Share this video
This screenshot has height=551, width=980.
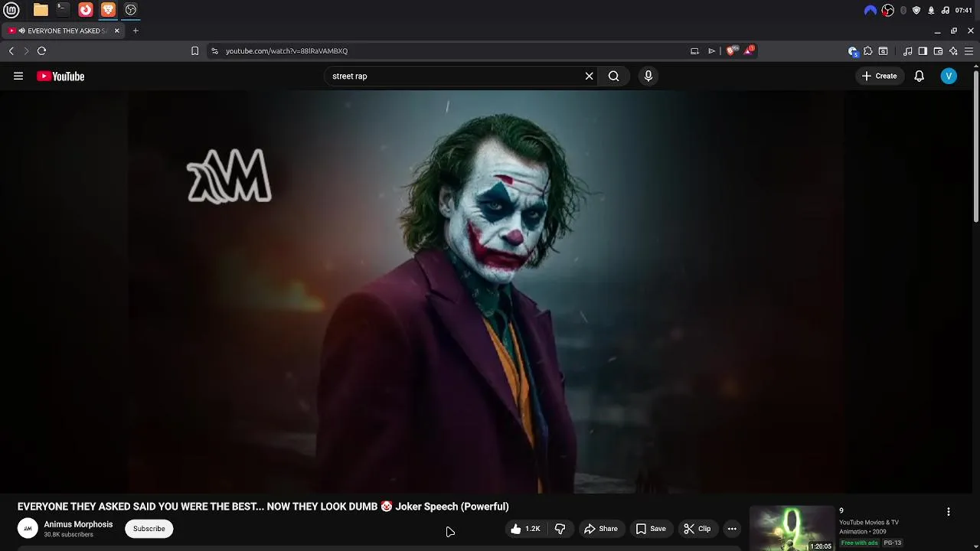click(x=601, y=529)
